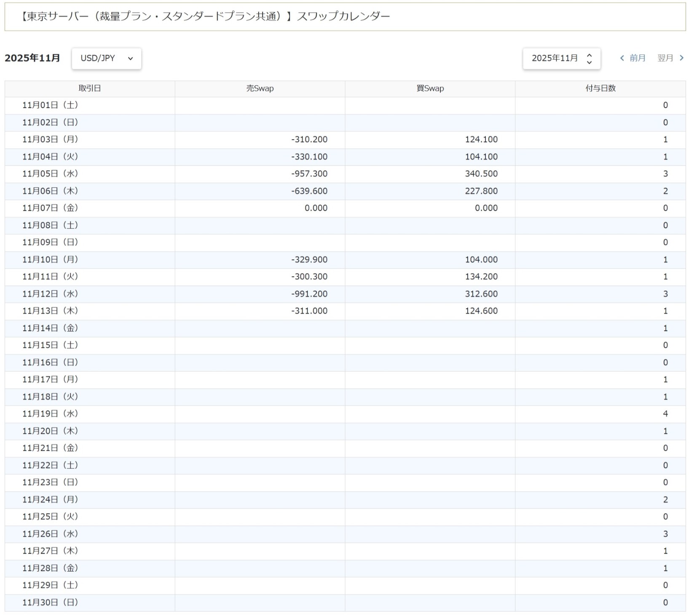The image size is (689, 616).
Task: Click the 買Swap column header
Action: [430, 89]
